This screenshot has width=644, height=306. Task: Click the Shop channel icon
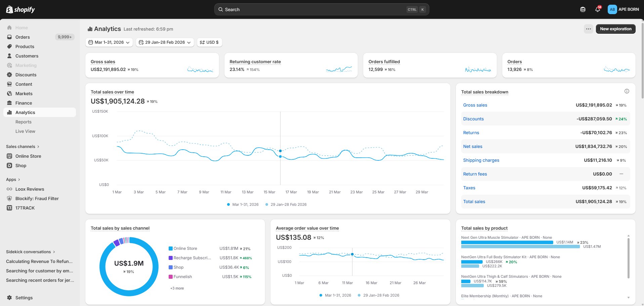point(9,165)
